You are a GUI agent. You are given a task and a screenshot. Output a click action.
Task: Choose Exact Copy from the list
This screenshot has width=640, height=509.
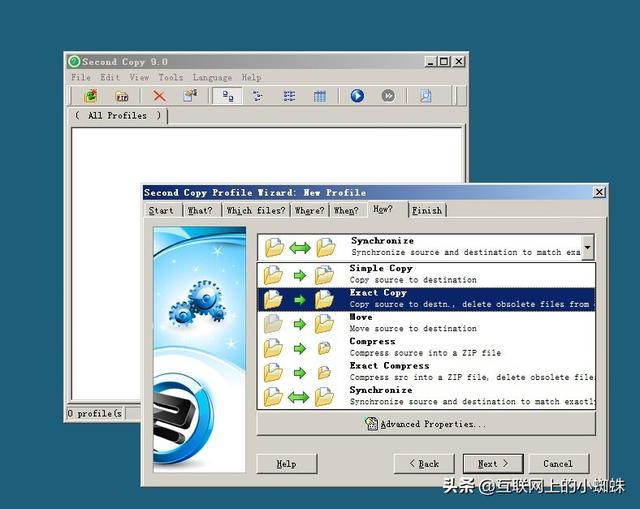426,299
